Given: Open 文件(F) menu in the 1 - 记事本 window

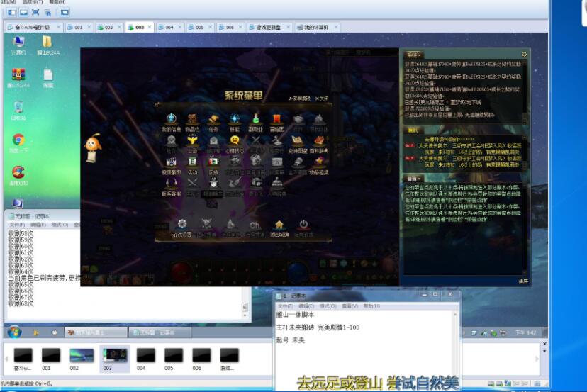Looking at the screenshot, I should tap(285, 306).
